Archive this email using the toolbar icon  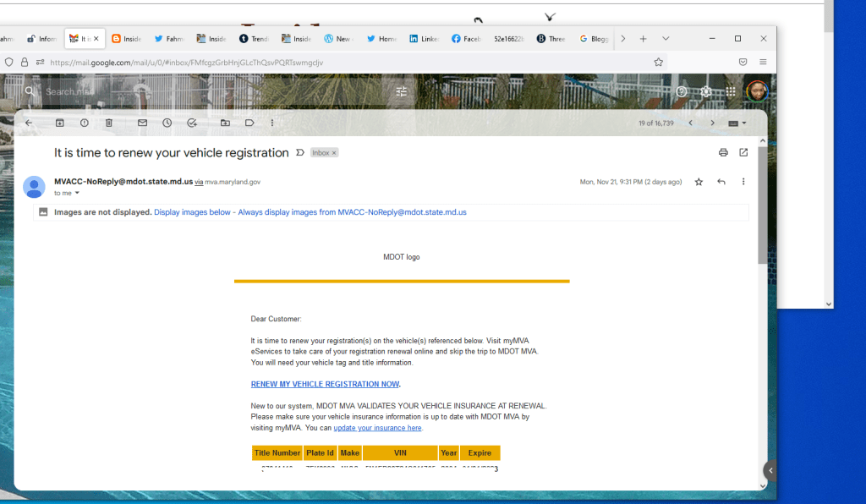click(59, 123)
